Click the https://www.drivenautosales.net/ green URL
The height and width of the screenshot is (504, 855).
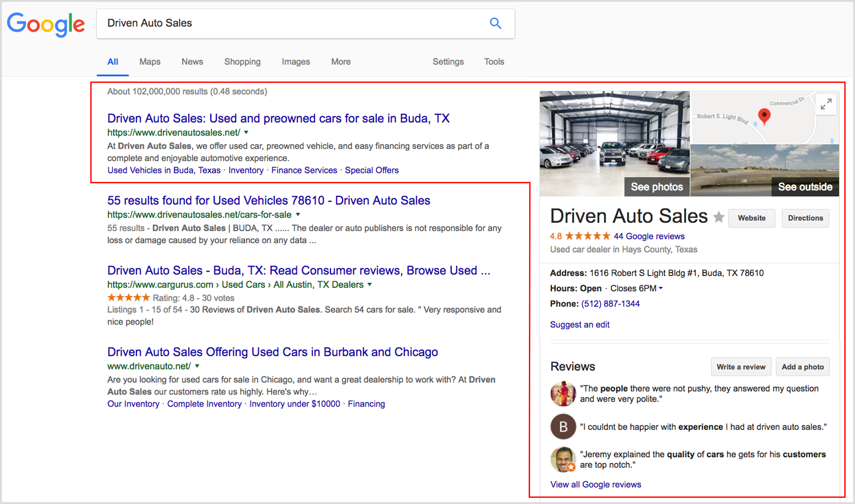click(173, 132)
